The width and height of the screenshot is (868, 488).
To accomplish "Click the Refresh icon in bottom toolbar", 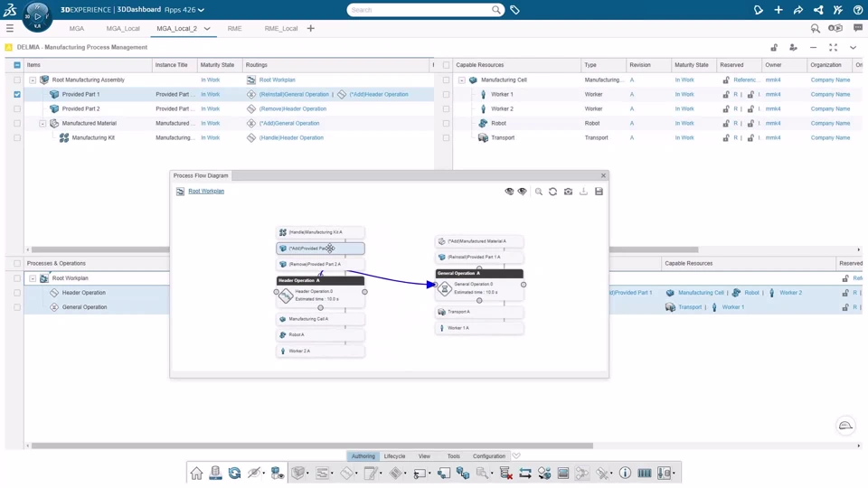I will coord(235,473).
